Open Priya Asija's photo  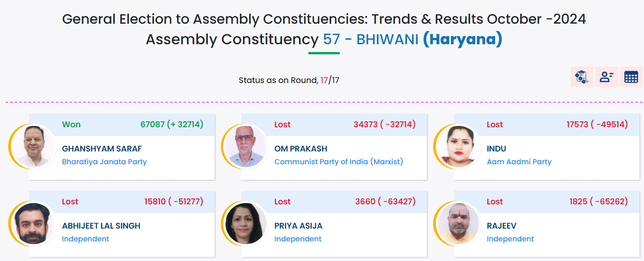[245, 224]
